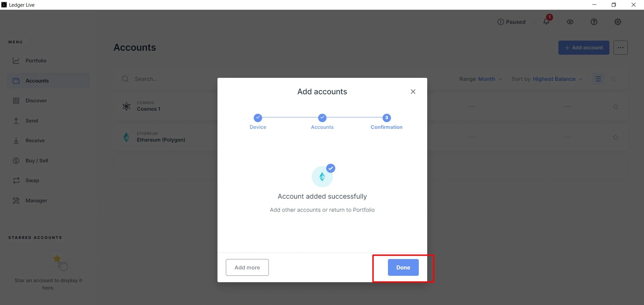Star the Cosmos 1 account
This screenshot has width=644, height=305.
pos(615,106)
